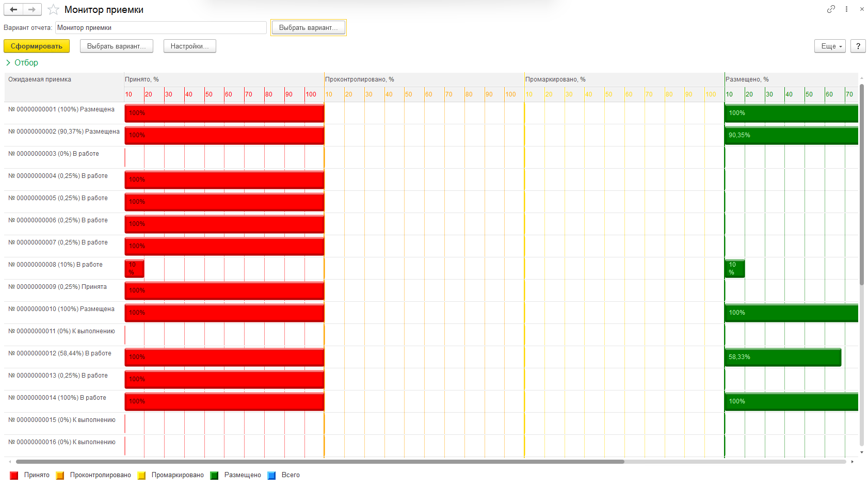Add report to favorites with star icon
The width and height of the screenshot is (868, 488).
(53, 9)
